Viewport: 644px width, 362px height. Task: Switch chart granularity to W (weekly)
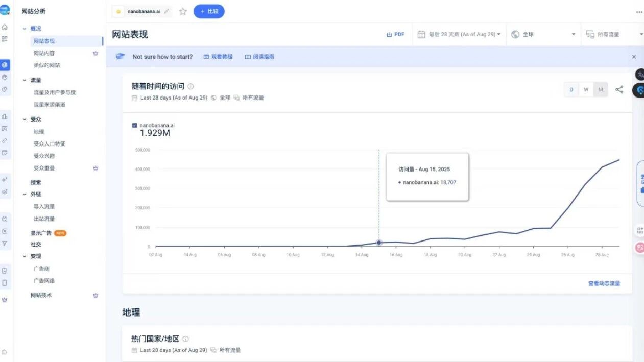coord(586,90)
